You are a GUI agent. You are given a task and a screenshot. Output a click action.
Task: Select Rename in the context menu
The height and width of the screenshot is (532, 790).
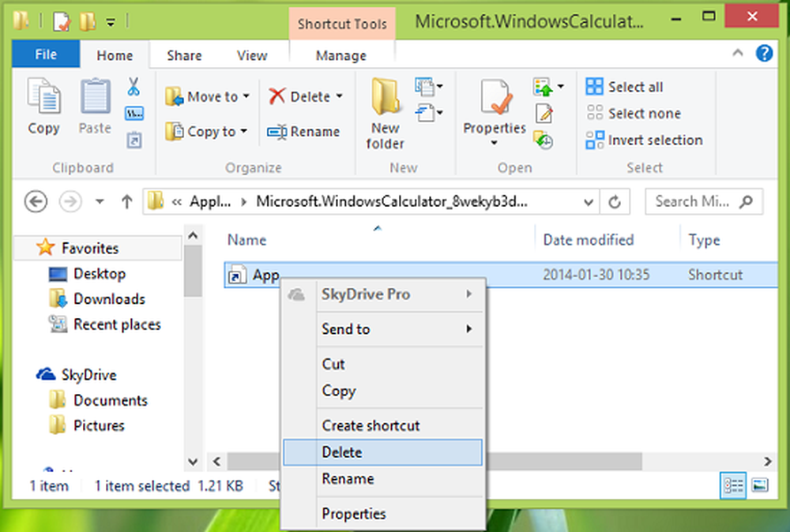tap(383, 478)
